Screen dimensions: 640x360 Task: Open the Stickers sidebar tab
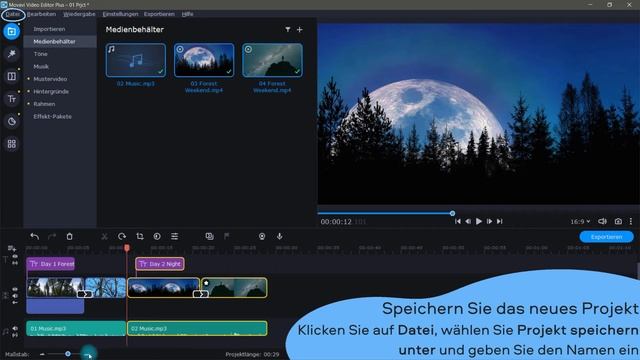11,121
